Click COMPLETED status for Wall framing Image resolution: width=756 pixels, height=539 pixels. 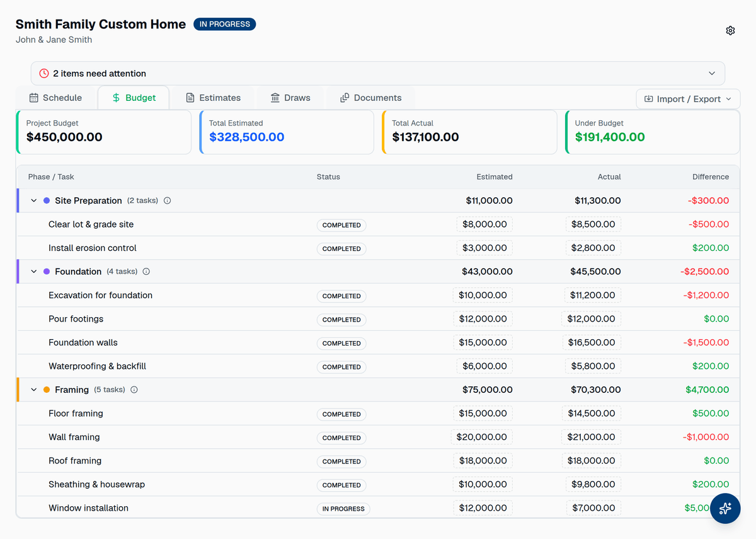[341, 438]
